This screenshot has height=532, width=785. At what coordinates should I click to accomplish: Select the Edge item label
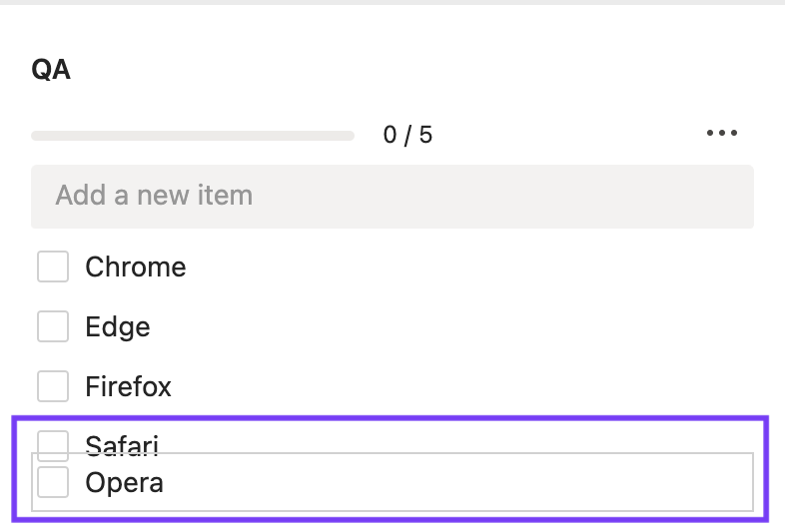(118, 326)
